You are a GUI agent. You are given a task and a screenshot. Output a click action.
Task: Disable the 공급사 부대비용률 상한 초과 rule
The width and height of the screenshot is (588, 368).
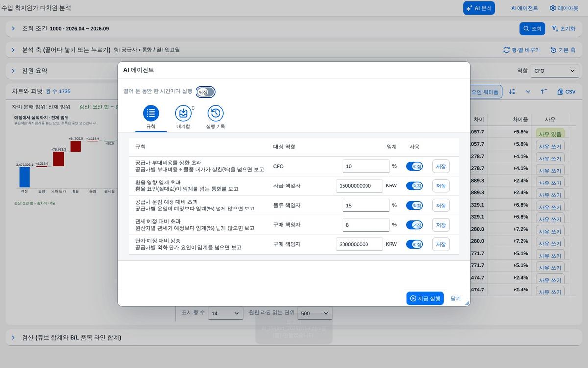(415, 166)
